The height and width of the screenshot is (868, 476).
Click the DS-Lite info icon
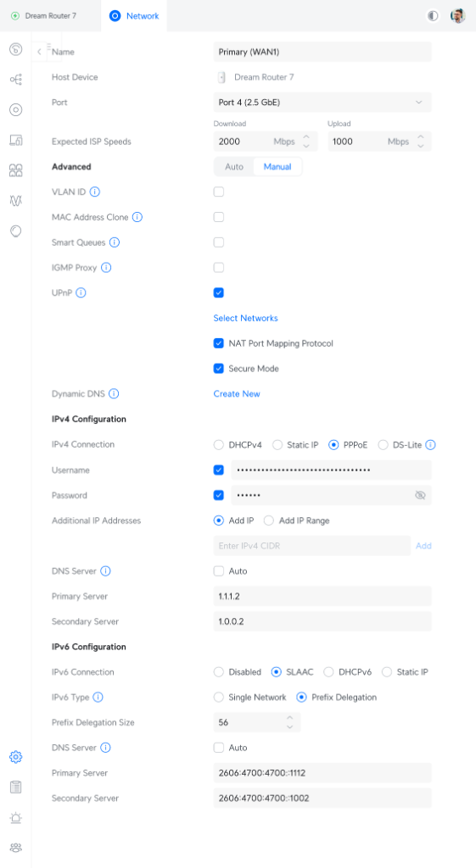(x=430, y=444)
